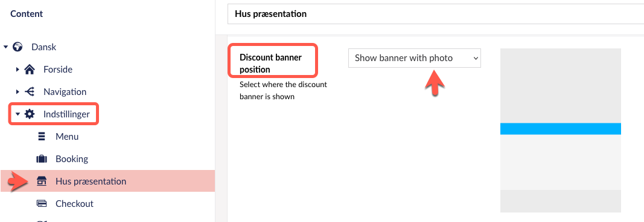The height and width of the screenshot is (222, 644).
Task: Click the Menu list icon
Action: click(42, 136)
